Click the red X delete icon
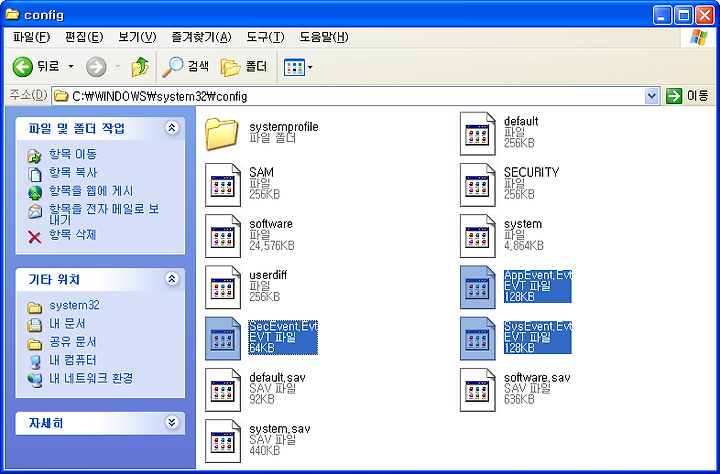 (34, 237)
